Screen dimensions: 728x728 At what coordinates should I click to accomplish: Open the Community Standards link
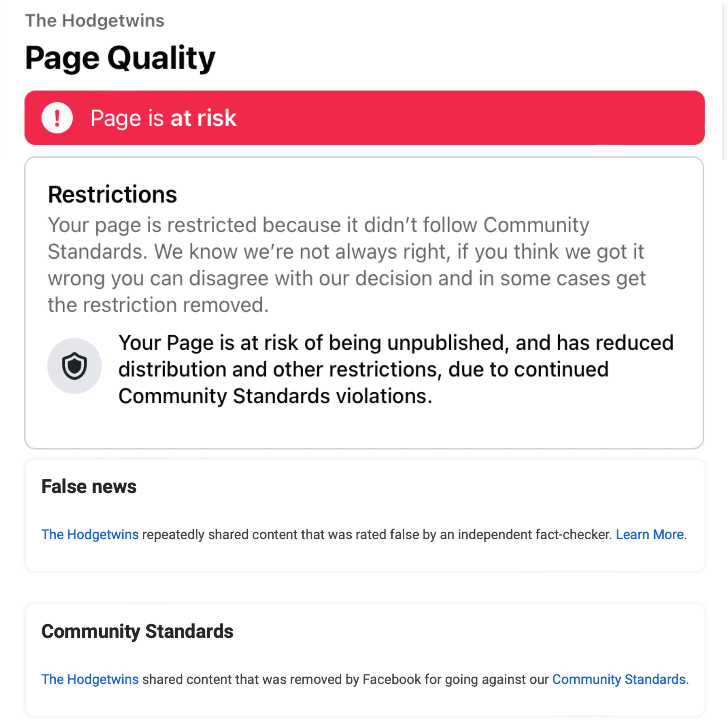click(x=618, y=679)
